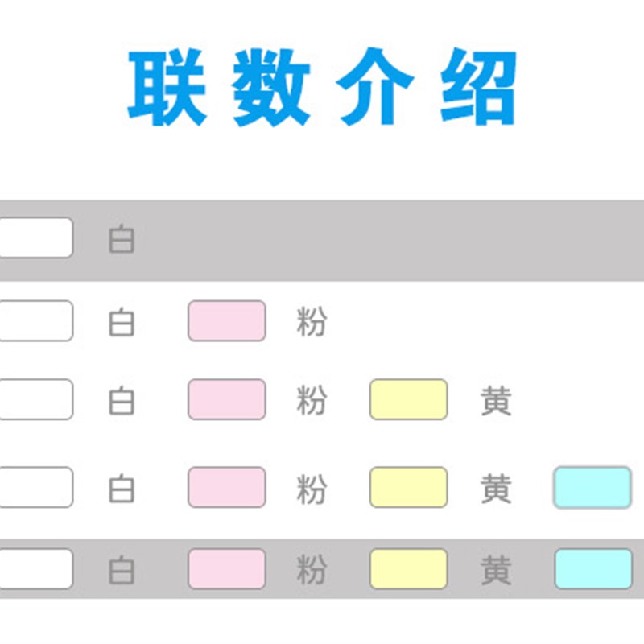Click the 白 label in the bottom gray row
The width and height of the screenshot is (644, 644).
point(122,570)
